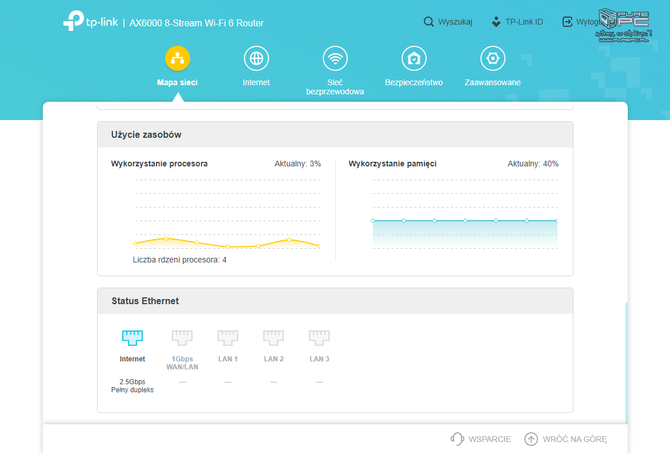
Task: Select the LAN 3 port icon
Action: (x=319, y=338)
